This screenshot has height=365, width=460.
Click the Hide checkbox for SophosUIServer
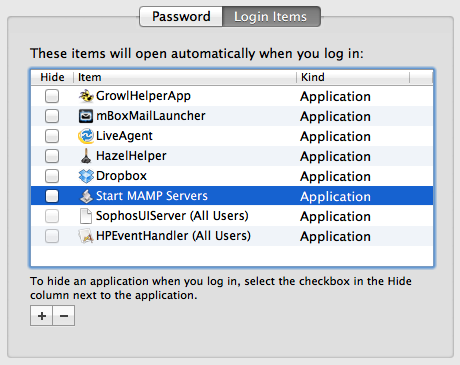click(x=52, y=216)
